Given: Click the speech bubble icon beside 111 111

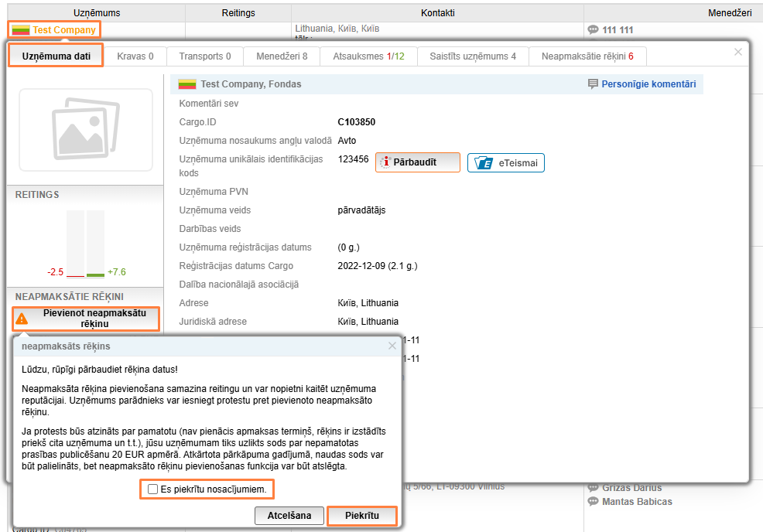Looking at the screenshot, I should 593,30.
